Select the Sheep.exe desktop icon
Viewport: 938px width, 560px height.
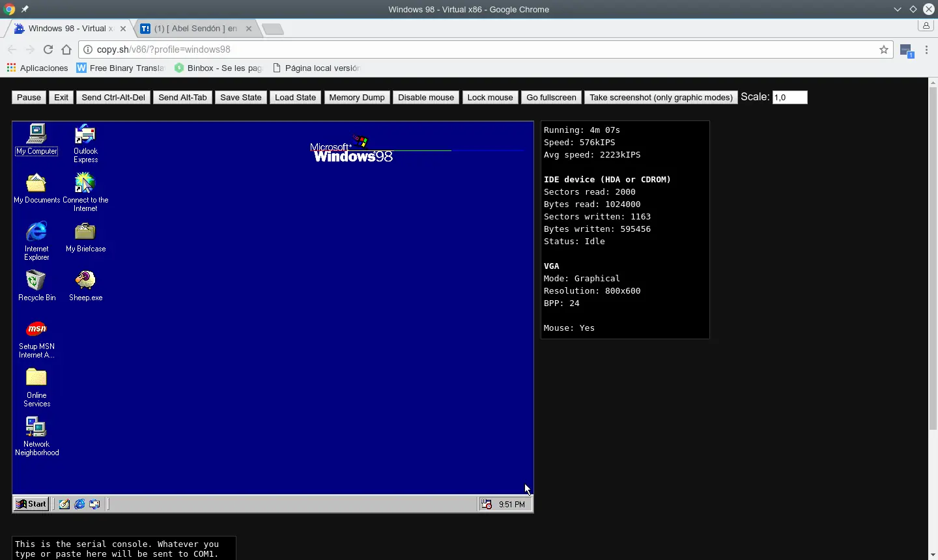tap(85, 286)
